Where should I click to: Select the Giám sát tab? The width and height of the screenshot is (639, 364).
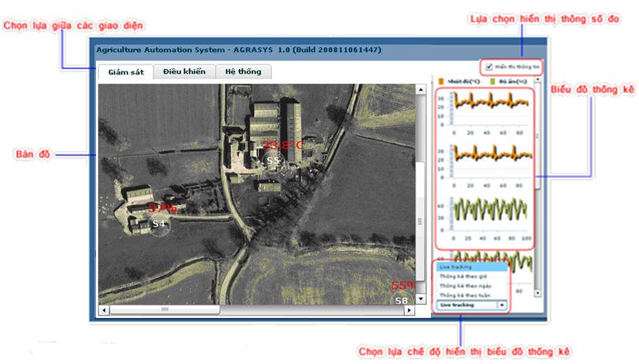126,72
